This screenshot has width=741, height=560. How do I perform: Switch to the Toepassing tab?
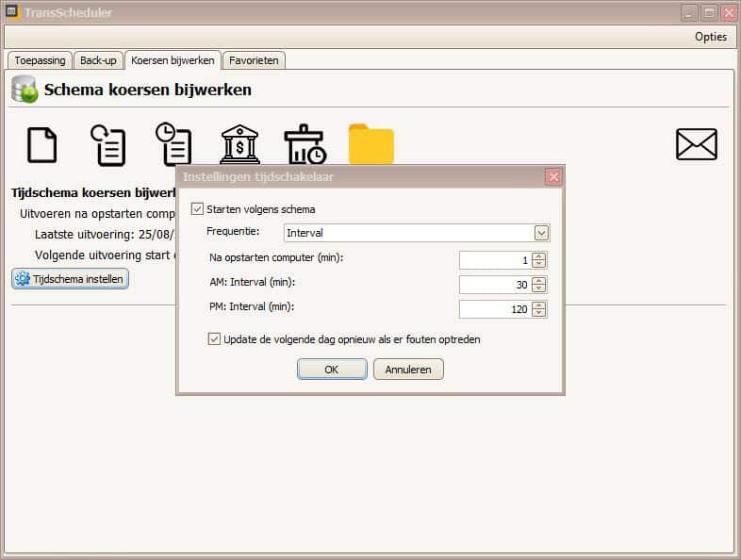pos(40,60)
